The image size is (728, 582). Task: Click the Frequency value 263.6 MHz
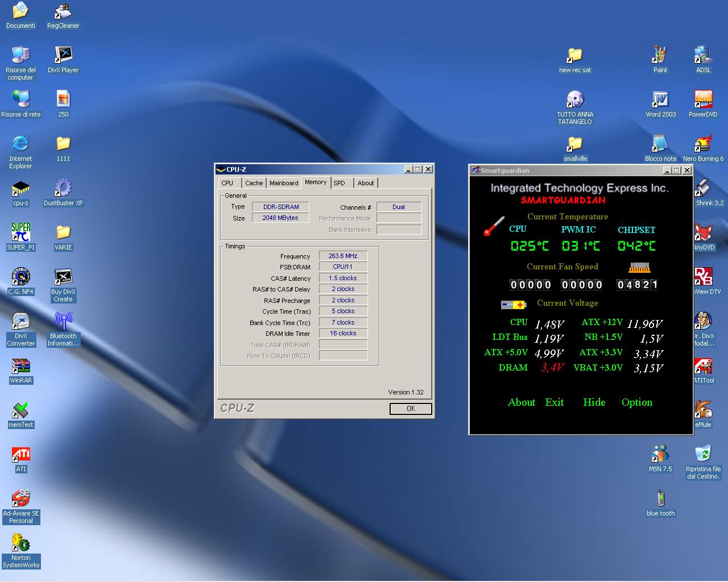(343, 256)
